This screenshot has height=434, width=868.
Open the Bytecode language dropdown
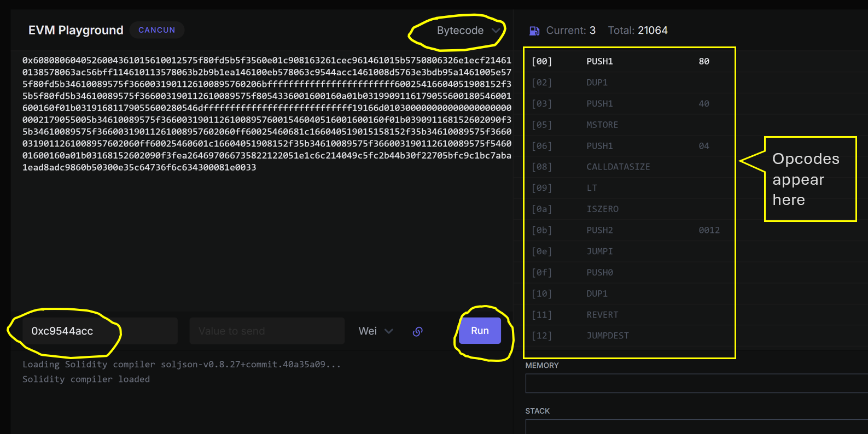click(468, 31)
